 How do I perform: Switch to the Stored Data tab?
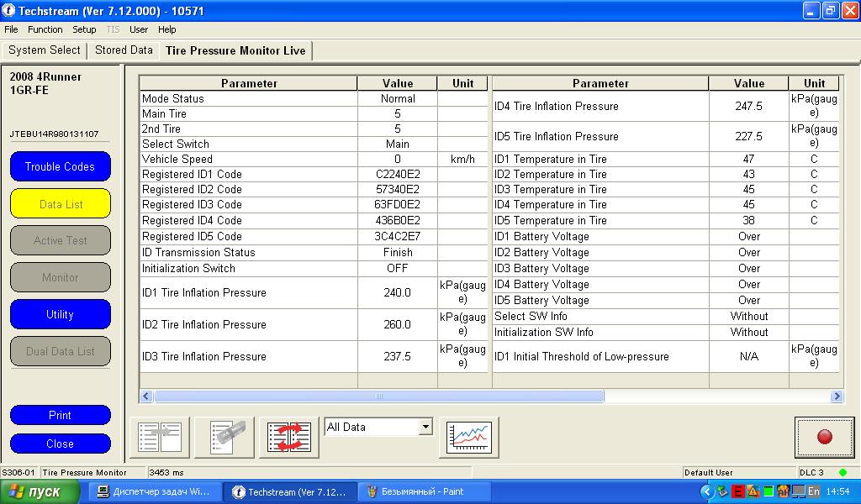click(124, 50)
